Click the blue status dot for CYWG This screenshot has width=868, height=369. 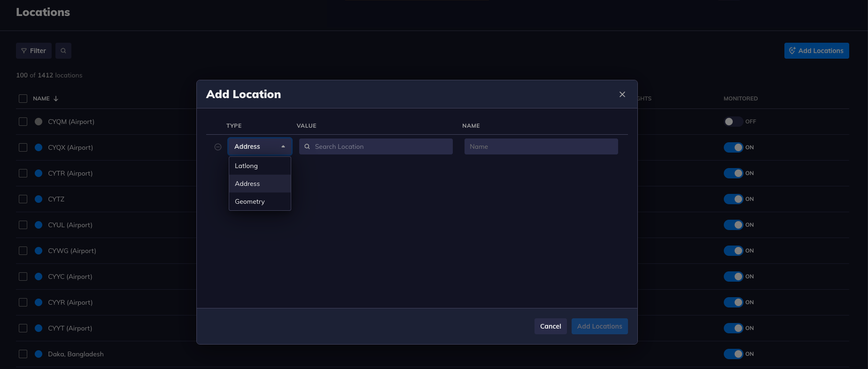coord(39,251)
